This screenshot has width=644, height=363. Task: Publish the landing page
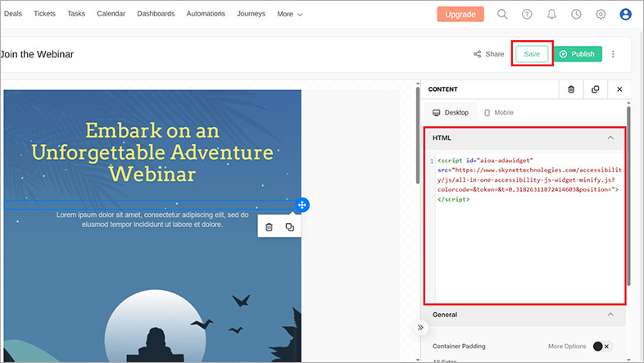578,54
